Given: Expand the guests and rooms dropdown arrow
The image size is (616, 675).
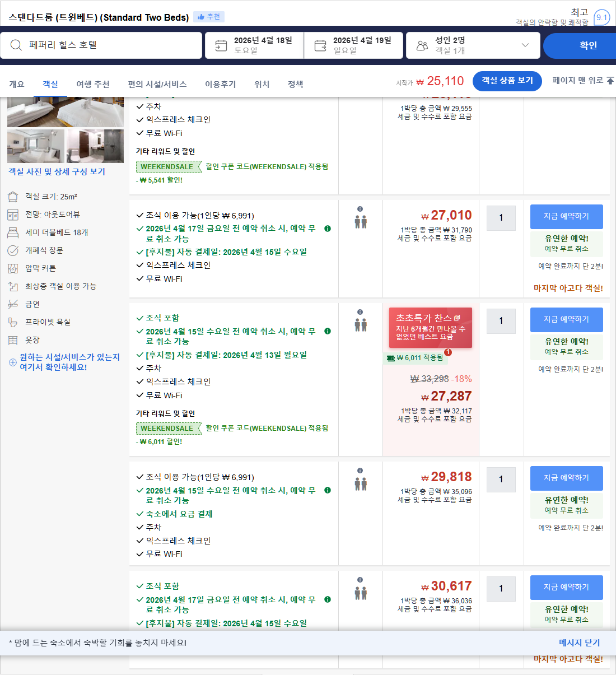Looking at the screenshot, I should 525,45.
